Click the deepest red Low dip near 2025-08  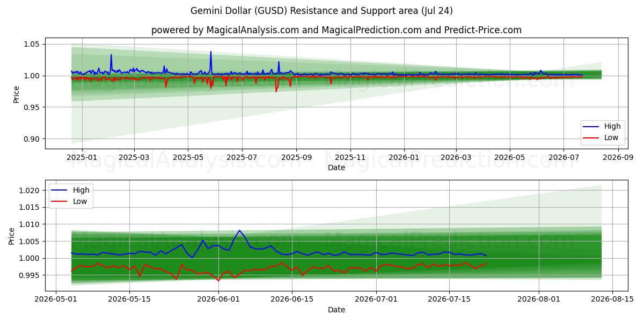(x=276, y=91)
